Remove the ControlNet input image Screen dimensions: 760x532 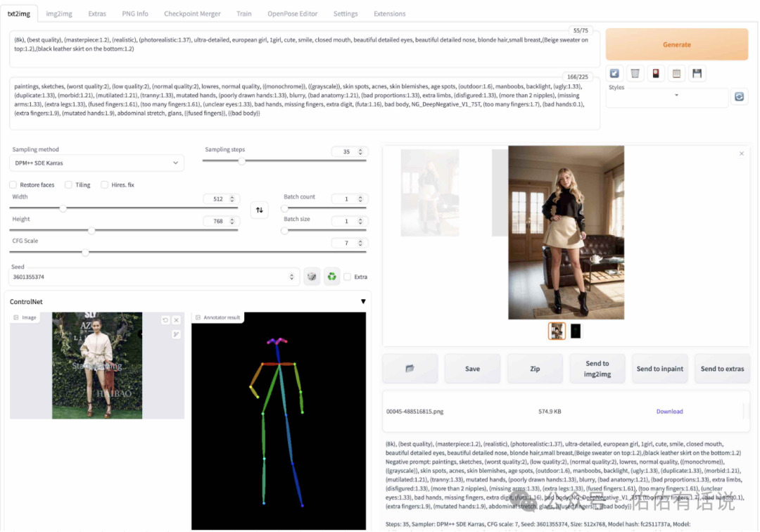click(x=177, y=320)
